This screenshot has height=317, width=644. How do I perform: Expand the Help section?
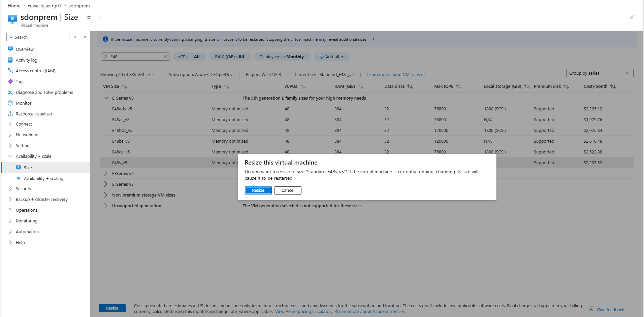click(x=20, y=242)
